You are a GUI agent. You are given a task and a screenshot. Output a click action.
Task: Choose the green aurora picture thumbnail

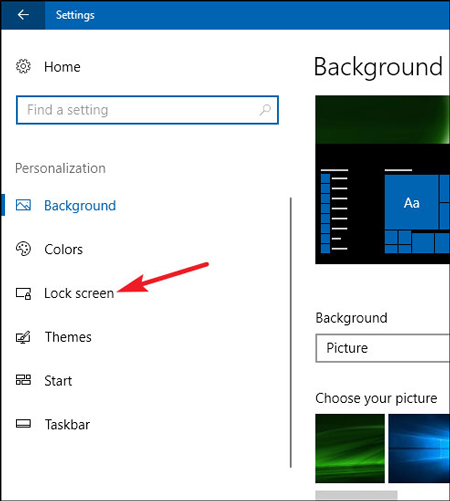[x=350, y=448]
